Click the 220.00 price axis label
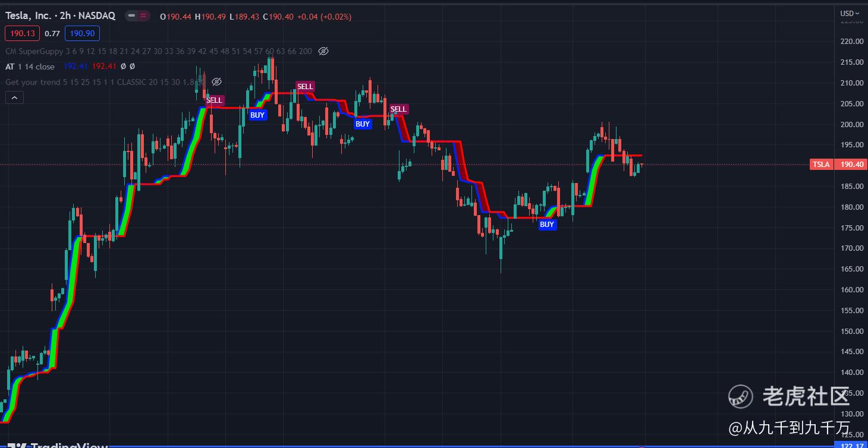The width and height of the screenshot is (868, 448). [x=851, y=41]
